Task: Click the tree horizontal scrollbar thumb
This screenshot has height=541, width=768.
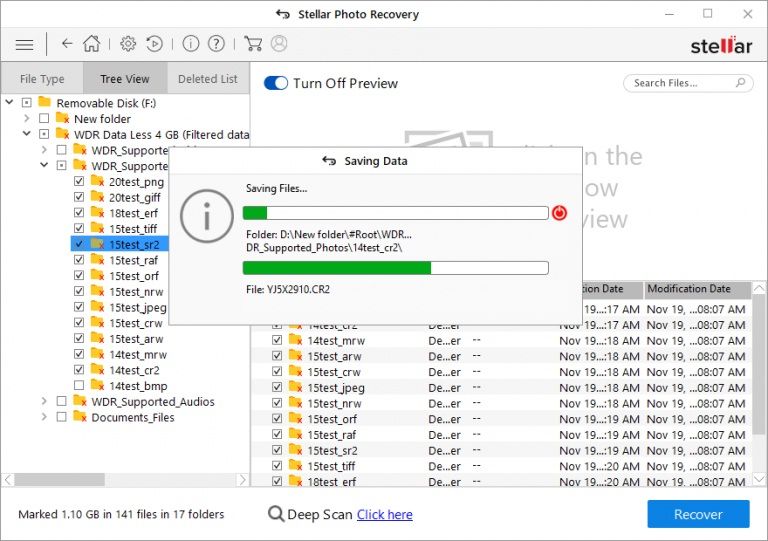Action: (59, 479)
